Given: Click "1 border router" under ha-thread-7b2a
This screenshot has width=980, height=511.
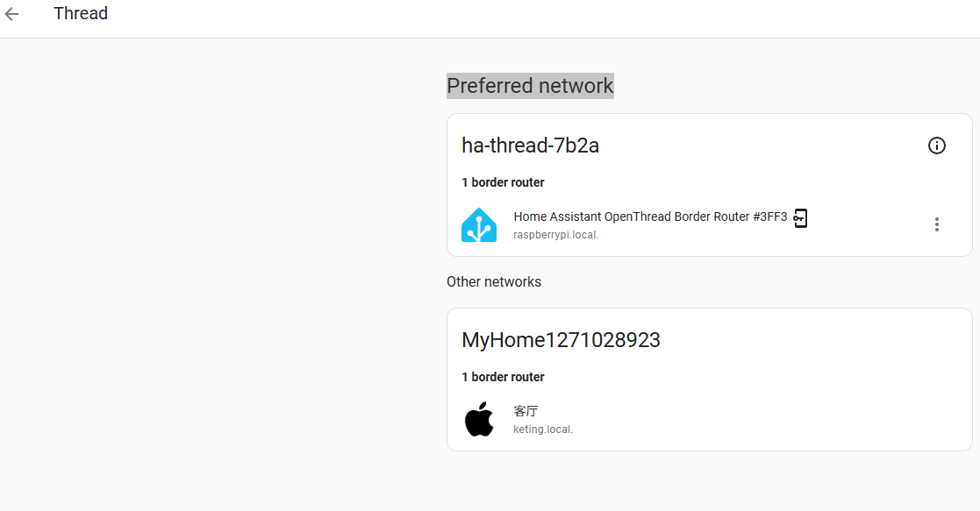Looking at the screenshot, I should (x=503, y=182).
